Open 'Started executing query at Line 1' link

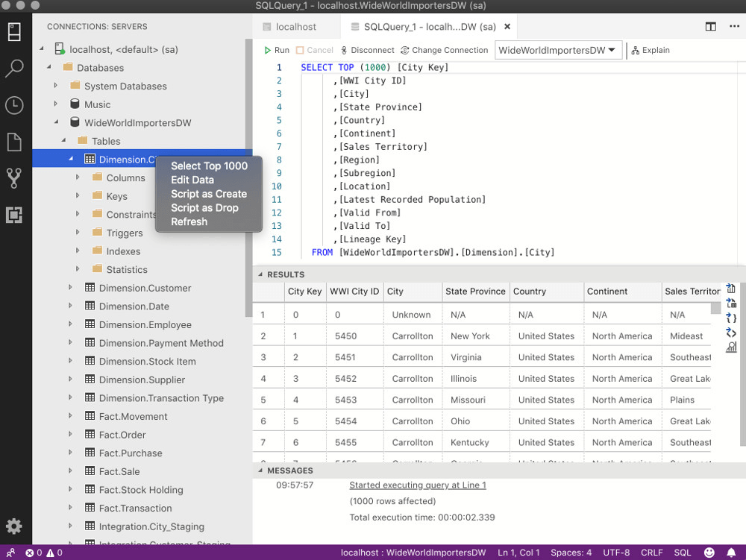(417, 485)
